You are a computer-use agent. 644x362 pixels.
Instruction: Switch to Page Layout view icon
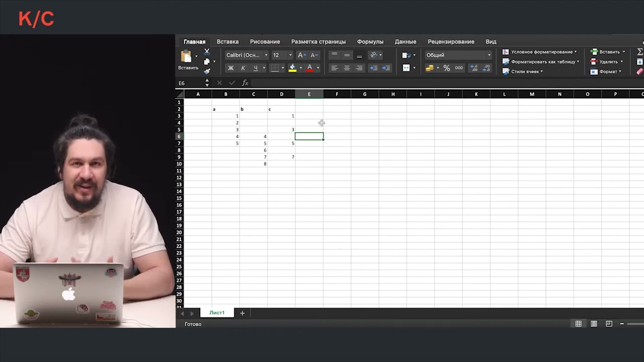594,324
